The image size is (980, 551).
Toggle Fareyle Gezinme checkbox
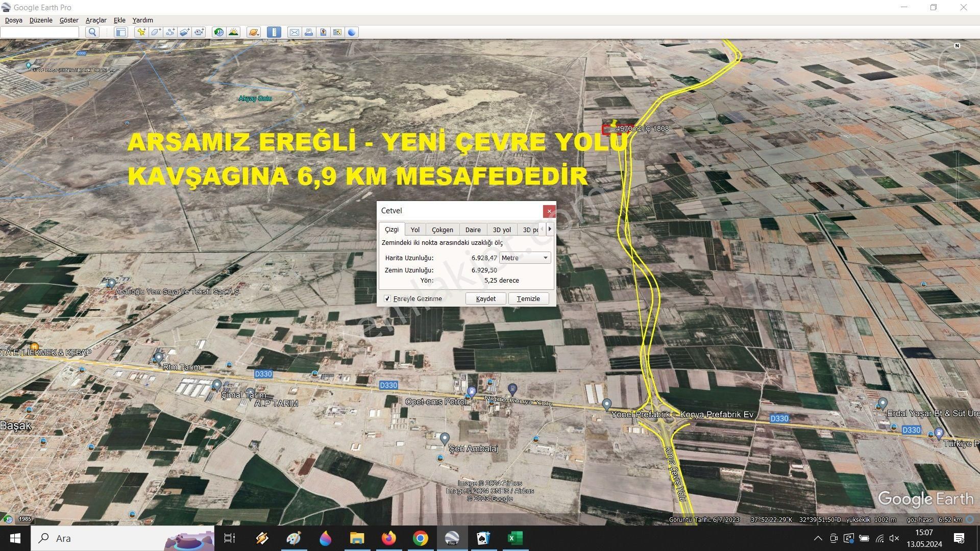tap(387, 298)
